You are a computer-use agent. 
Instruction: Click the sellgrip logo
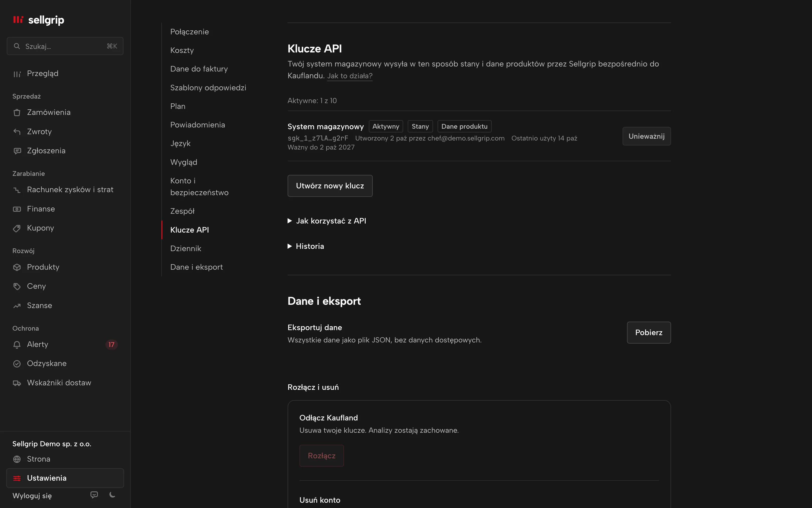coord(38,20)
